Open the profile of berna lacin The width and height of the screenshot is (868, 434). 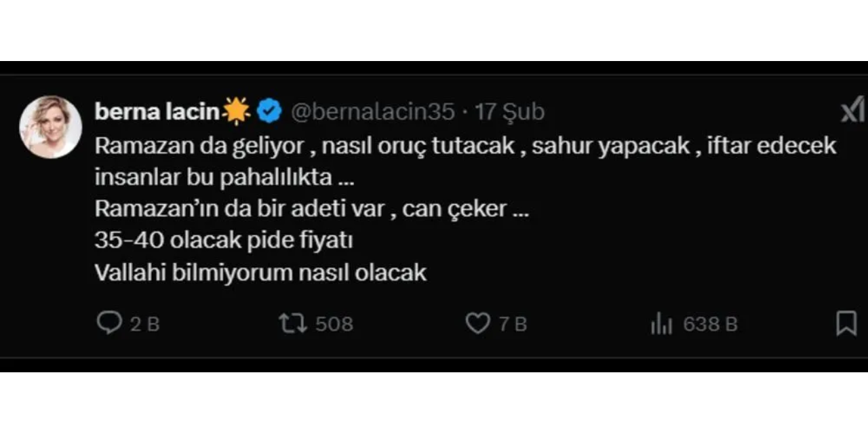click(163, 111)
